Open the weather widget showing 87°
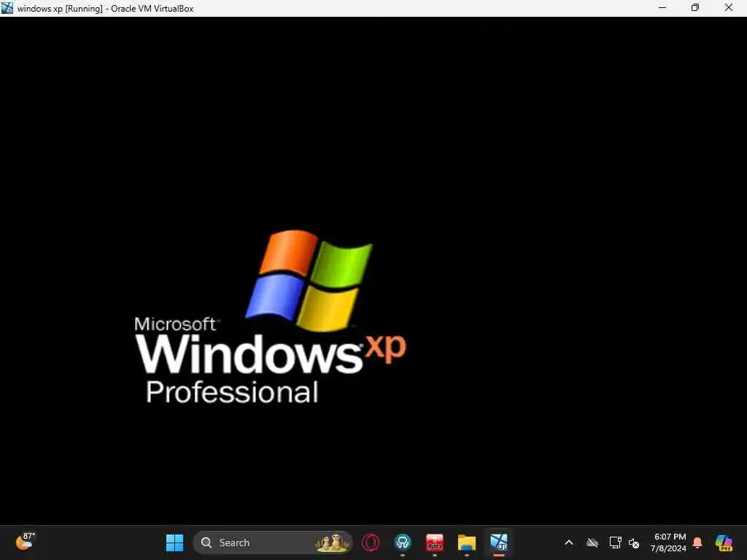Screen dimensions: 747x560 pyautogui.click(x=25, y=542)
